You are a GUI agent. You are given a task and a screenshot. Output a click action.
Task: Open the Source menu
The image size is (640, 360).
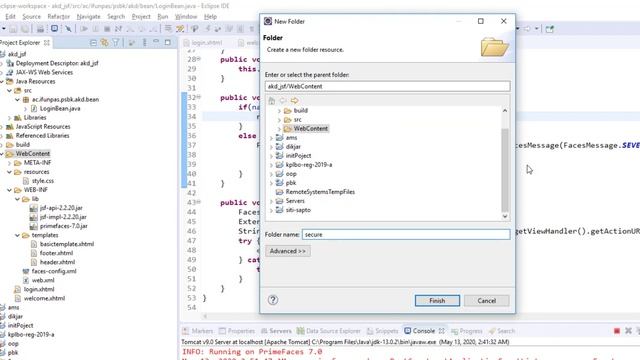click(x=31, y=17)
